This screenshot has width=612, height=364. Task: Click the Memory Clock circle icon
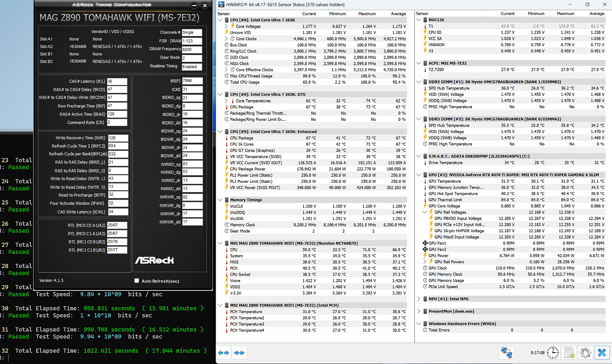click(227, 225)
